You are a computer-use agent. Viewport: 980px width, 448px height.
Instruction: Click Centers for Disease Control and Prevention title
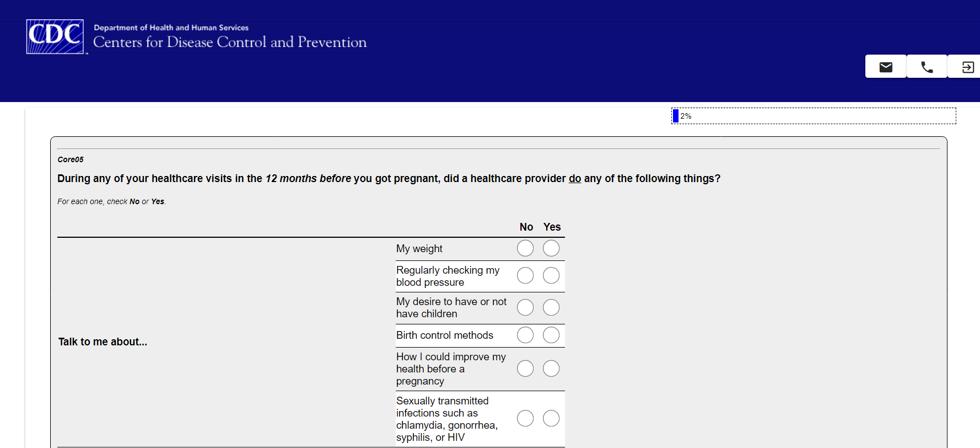pos(230,42)
